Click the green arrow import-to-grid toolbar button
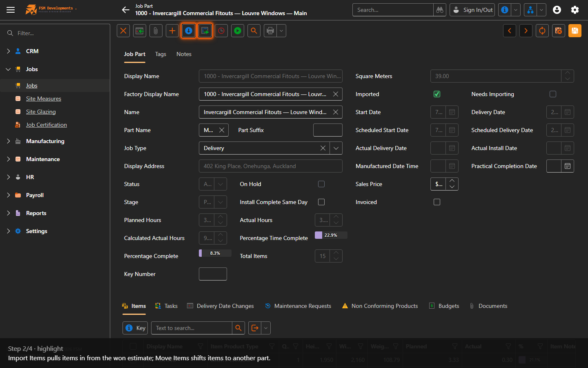This screenshot has height=368, width=588. point(140,31)
